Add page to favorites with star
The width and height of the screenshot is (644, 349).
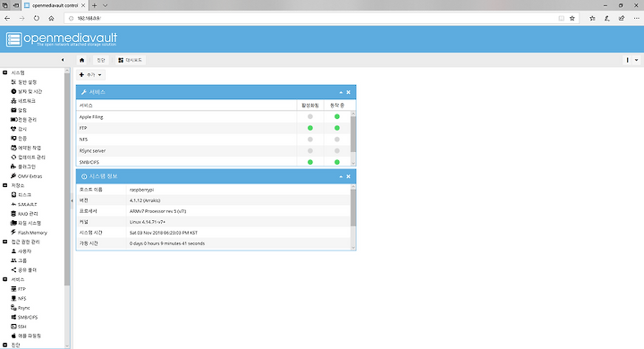pyautogui.click(x=572, y=19)
